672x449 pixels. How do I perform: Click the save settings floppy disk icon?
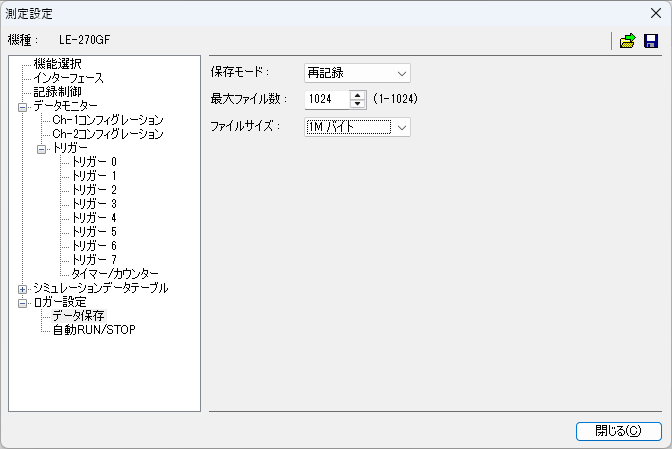tap(651, 41)
